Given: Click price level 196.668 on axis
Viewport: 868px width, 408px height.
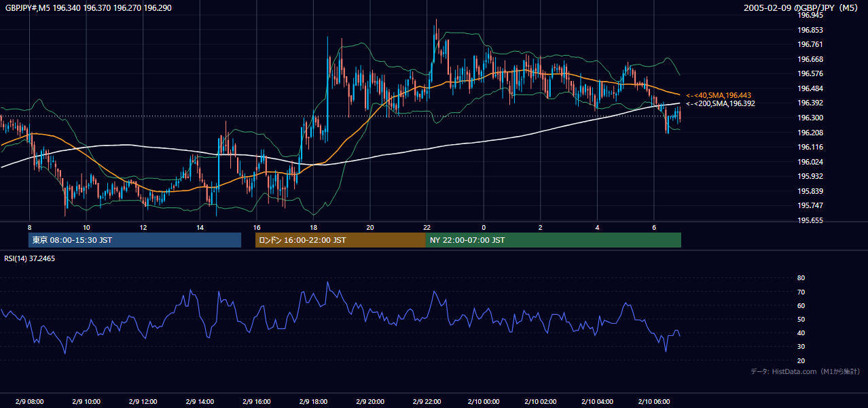Looking at the screenshot, I should point(810,59).
